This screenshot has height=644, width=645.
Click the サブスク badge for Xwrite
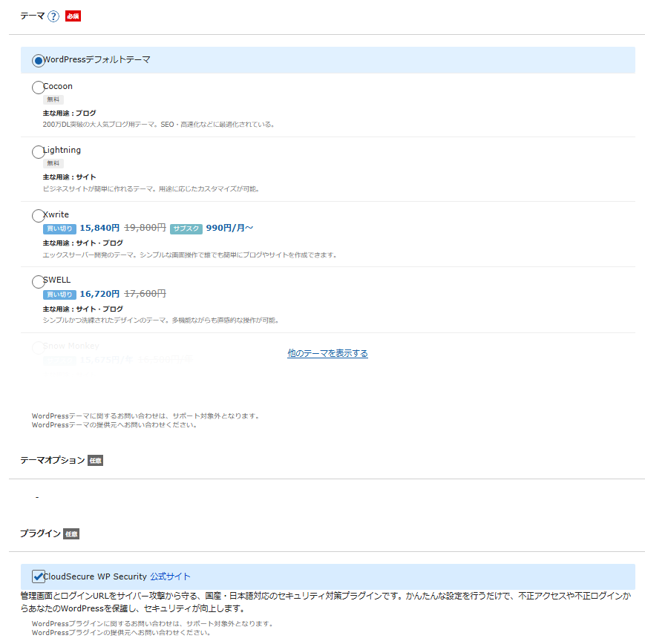point(186,229)
